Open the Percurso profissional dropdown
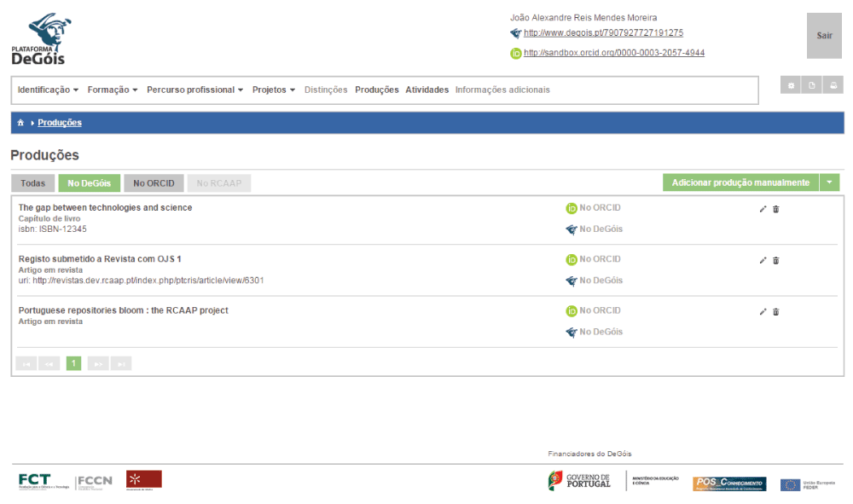The height and width of the screenshot is (504, 853). (x=194, y=90)
